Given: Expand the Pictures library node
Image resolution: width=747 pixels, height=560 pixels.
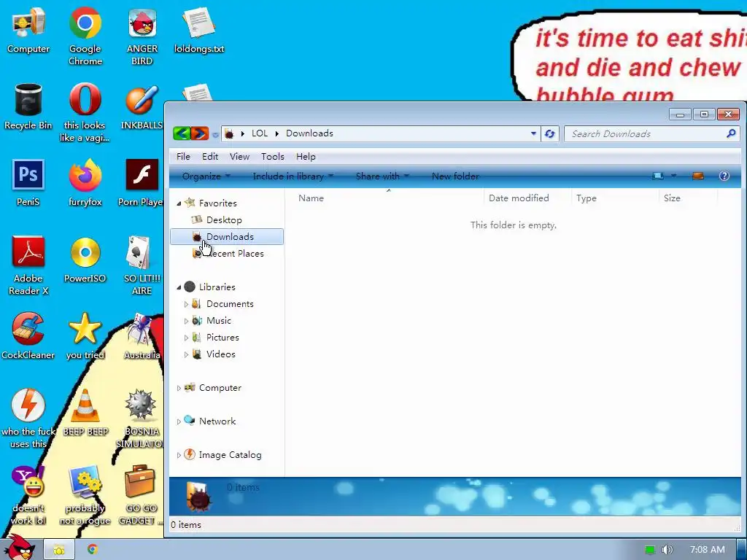Looking at the screenshot, I should pos(186,338).
